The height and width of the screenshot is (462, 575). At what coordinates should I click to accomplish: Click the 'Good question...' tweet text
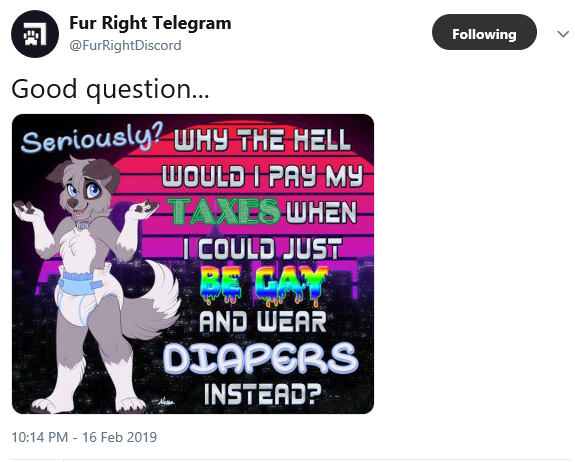point(110,89)
